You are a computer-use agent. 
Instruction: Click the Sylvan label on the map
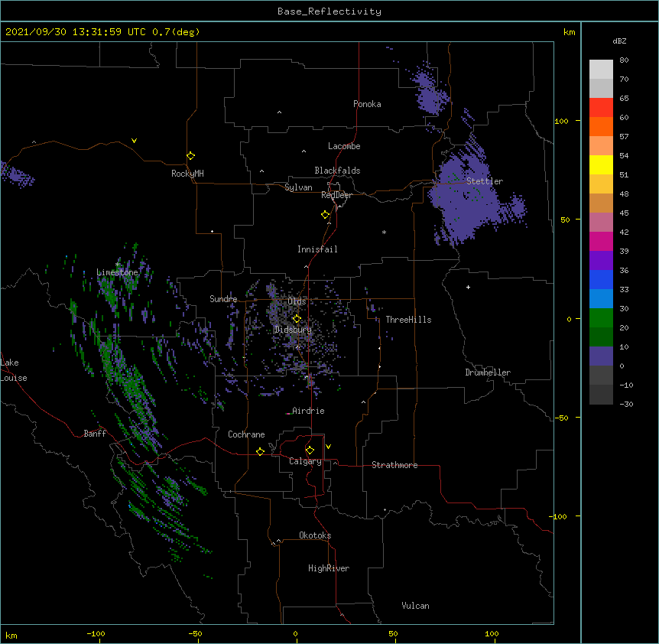298,187
